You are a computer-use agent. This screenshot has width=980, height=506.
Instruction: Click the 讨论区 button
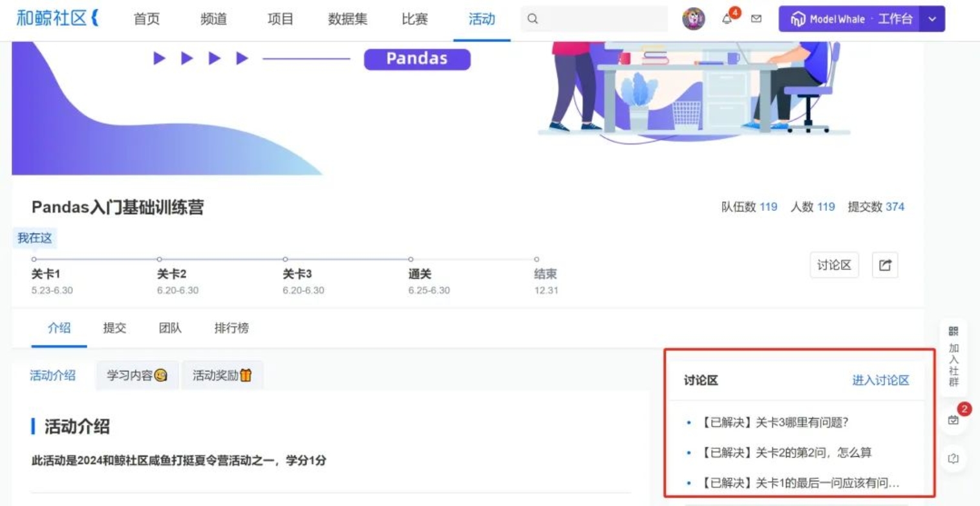point(834,265)
